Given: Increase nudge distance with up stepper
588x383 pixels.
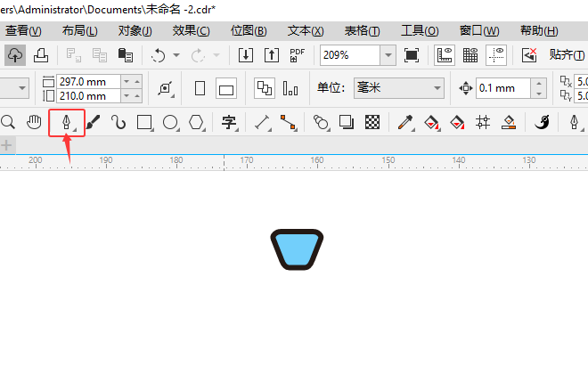Looking at the screenshot, I should tap(539, 83).
